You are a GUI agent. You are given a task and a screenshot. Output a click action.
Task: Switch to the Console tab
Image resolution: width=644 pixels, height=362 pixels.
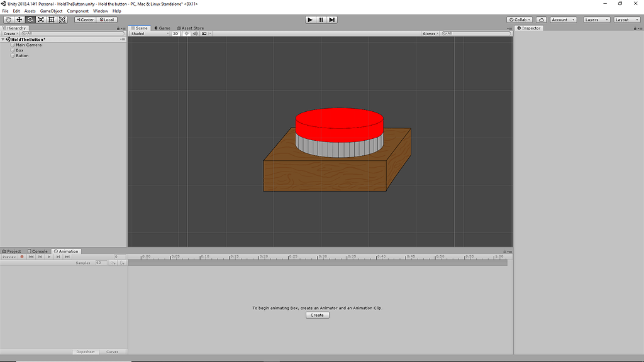[x=38, y=251]
